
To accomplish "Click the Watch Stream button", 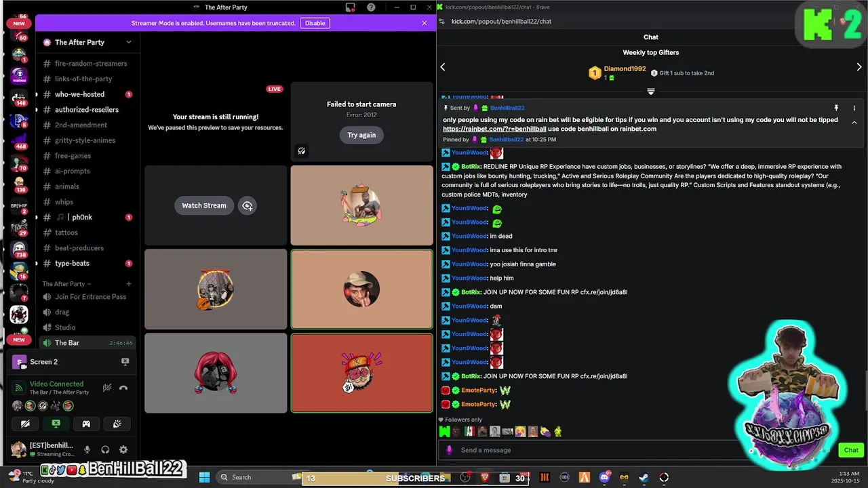I will 204,205.
